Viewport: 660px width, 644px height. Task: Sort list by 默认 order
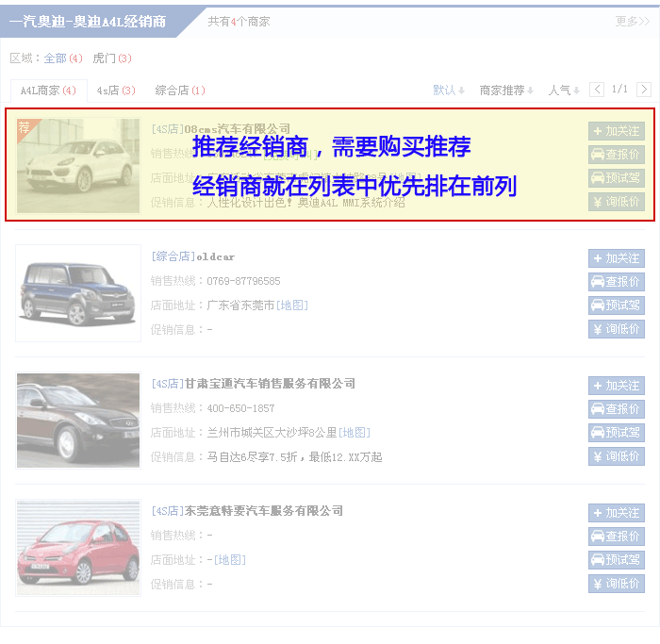tap(449, 91)
